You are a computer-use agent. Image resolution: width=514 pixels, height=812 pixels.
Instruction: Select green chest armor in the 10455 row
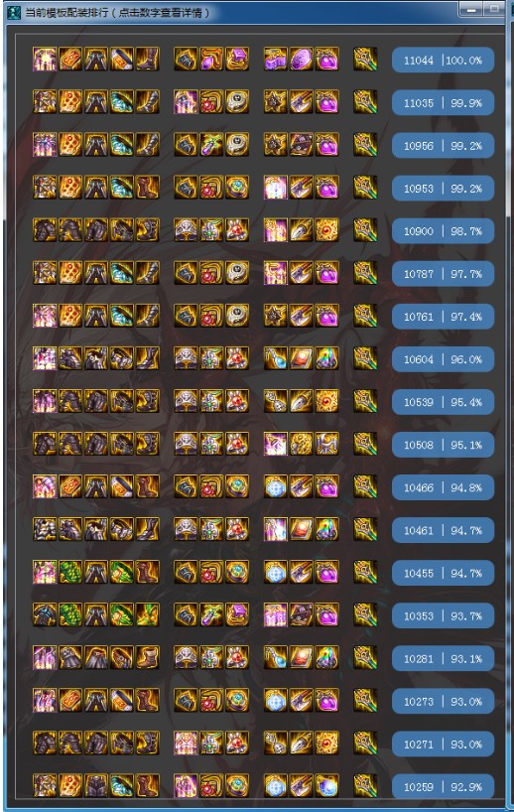point(70,572)
